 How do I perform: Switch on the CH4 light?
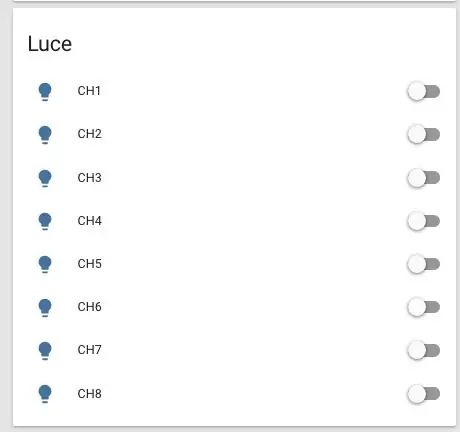pyautogui.click(x=423, y=221)
